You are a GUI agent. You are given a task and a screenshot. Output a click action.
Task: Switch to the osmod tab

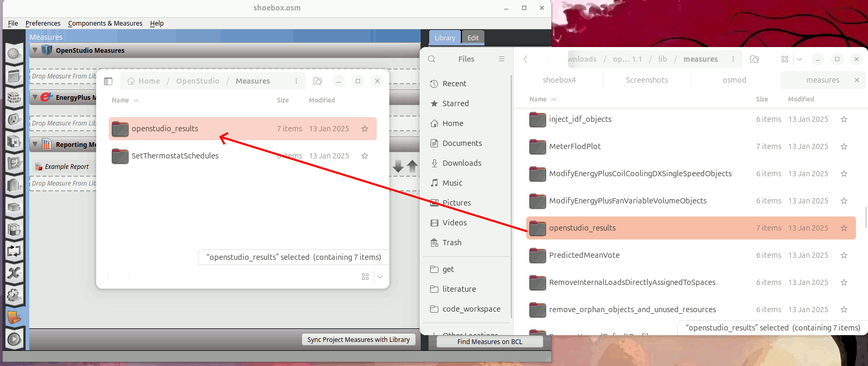tap(734, 80)
